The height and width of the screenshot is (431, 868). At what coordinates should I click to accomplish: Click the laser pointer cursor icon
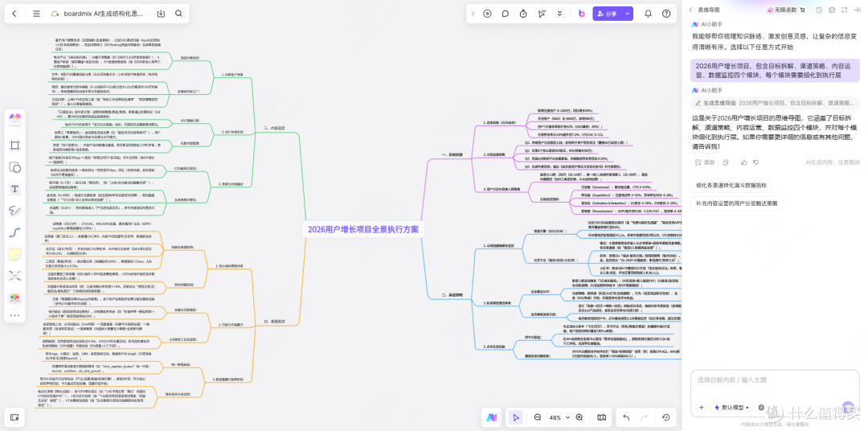542,14
